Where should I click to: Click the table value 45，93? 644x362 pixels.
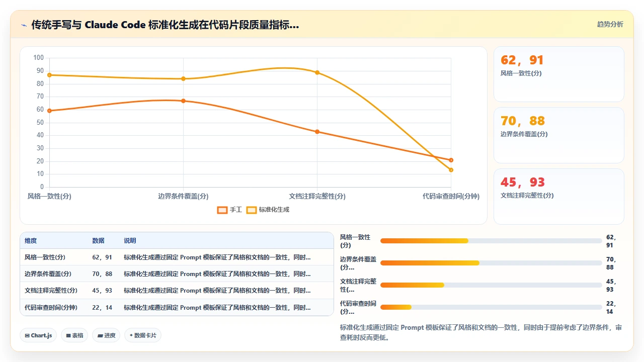point(102,291)
